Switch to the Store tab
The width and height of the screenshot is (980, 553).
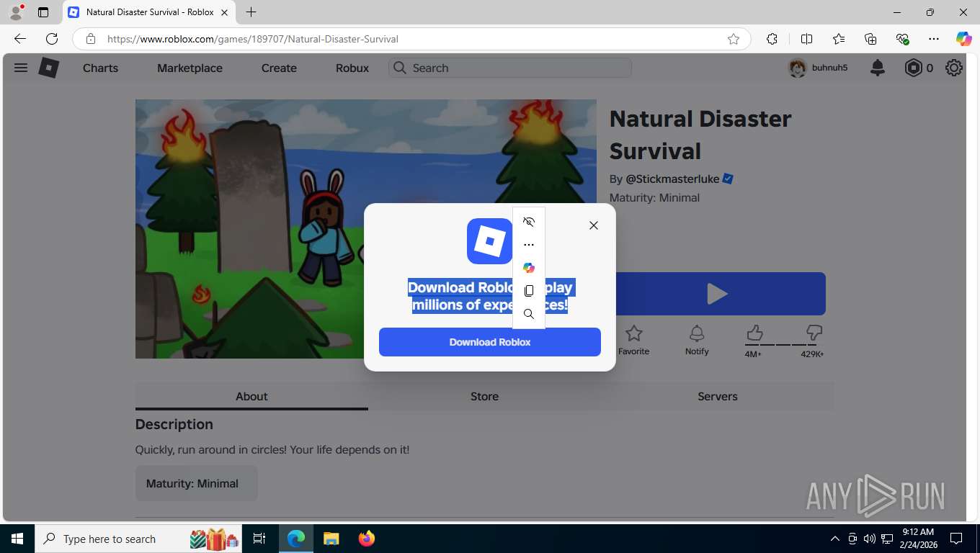(484, 396)
